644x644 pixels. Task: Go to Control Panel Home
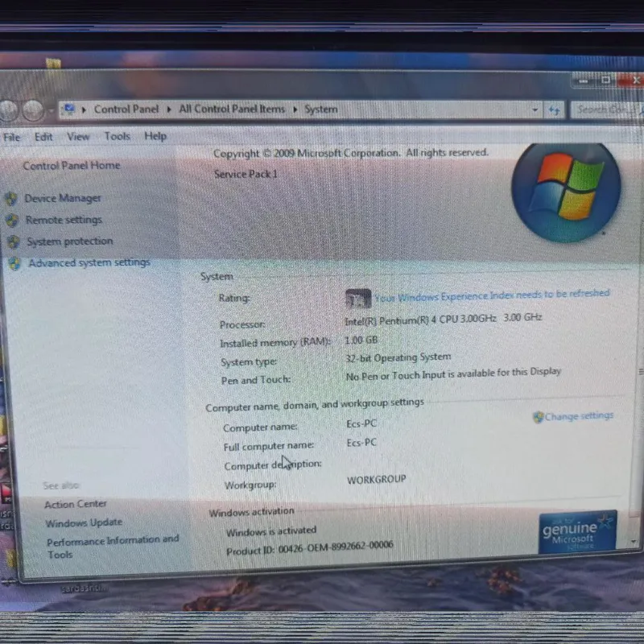click(x=71, y=166)
